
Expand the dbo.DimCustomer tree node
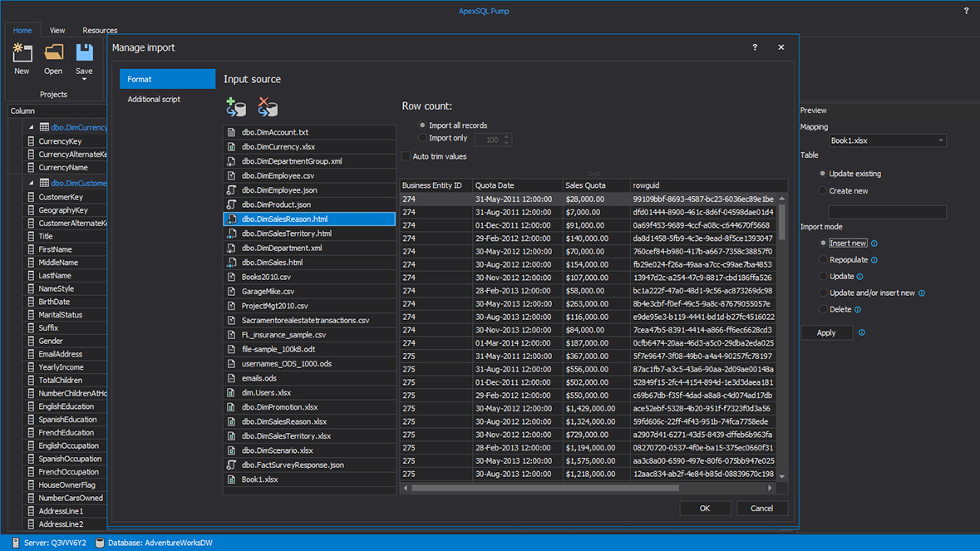tap(30, 180)
